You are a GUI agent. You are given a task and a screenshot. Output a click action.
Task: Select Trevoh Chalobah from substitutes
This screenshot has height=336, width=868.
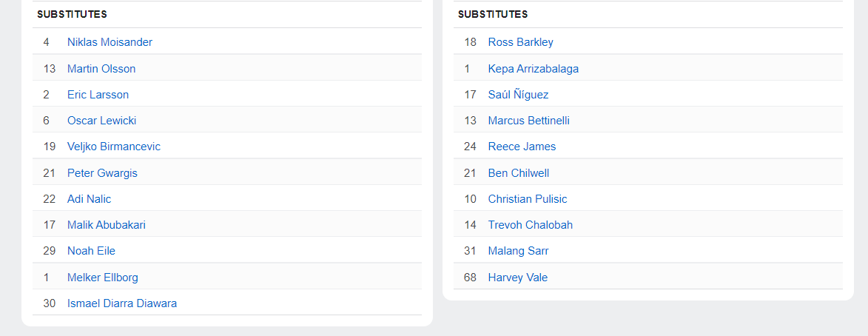click(x=530, y=225)
